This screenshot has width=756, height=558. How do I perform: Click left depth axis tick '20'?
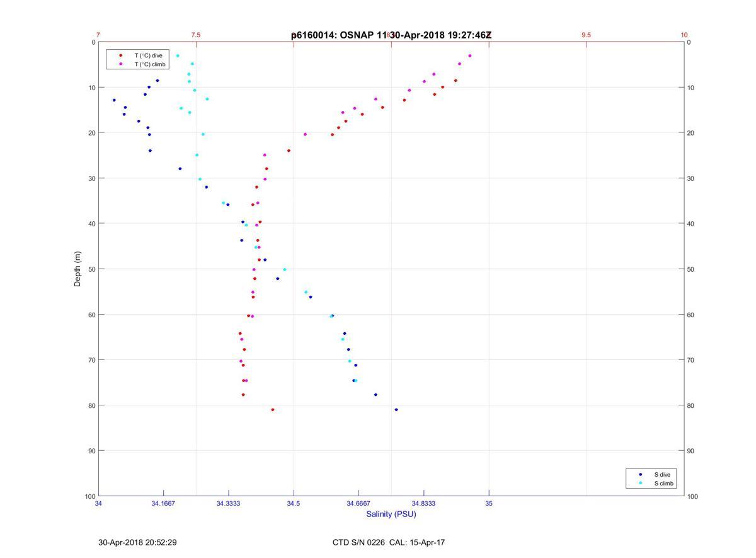[x=92, y=133]
